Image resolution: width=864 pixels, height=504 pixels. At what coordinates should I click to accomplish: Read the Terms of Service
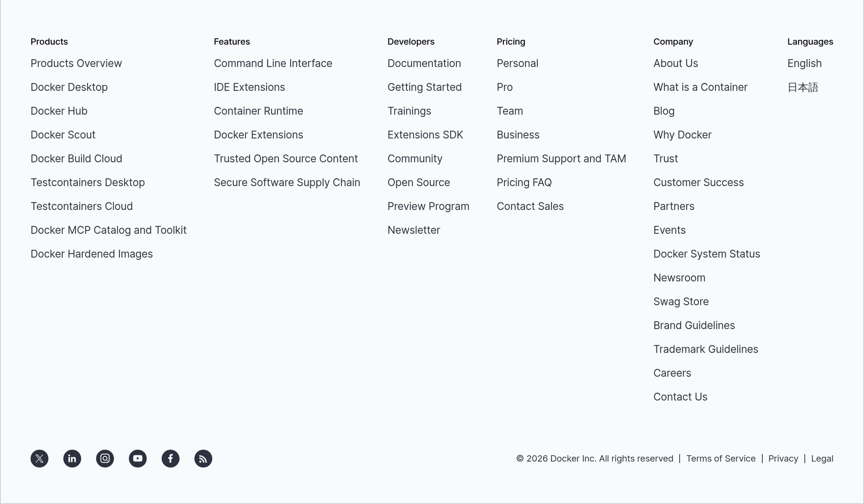721,459
